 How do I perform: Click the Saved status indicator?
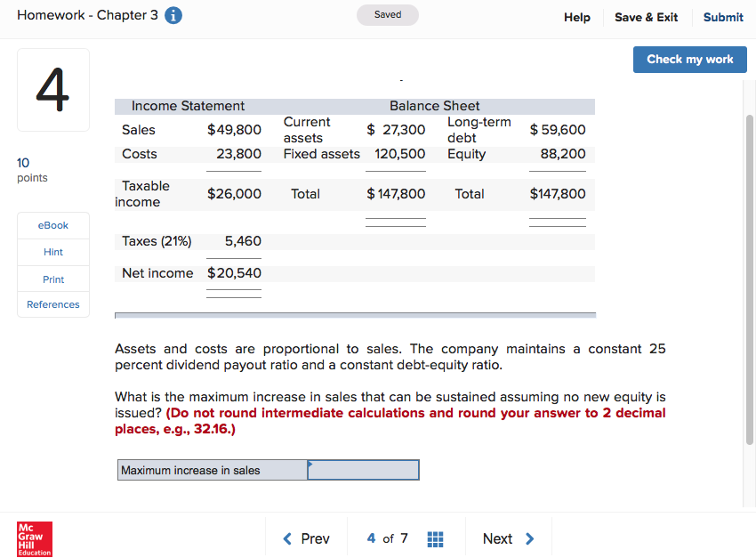387,15
